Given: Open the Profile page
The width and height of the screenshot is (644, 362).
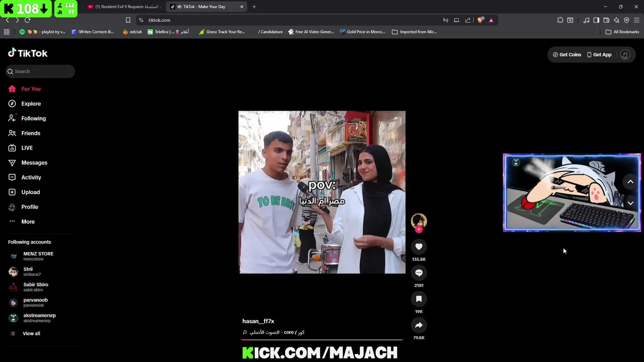Looking at the screenshot, I should pyautogui.click(x=23, y=207).
